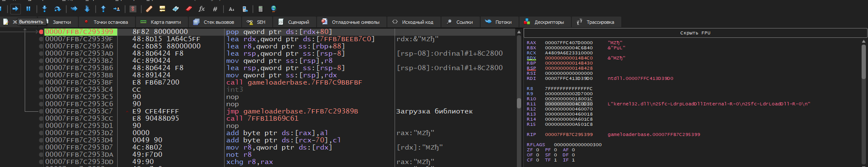Select the RFLAGS value 0000000000000300
The width and height of the screenshot is (868, 167).
[577, 145]
